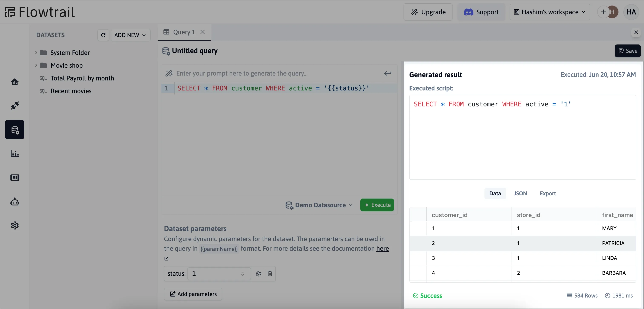644x309 pixels.
Task: Open the Settings gear in sidebar
Action: coord(14,226)
